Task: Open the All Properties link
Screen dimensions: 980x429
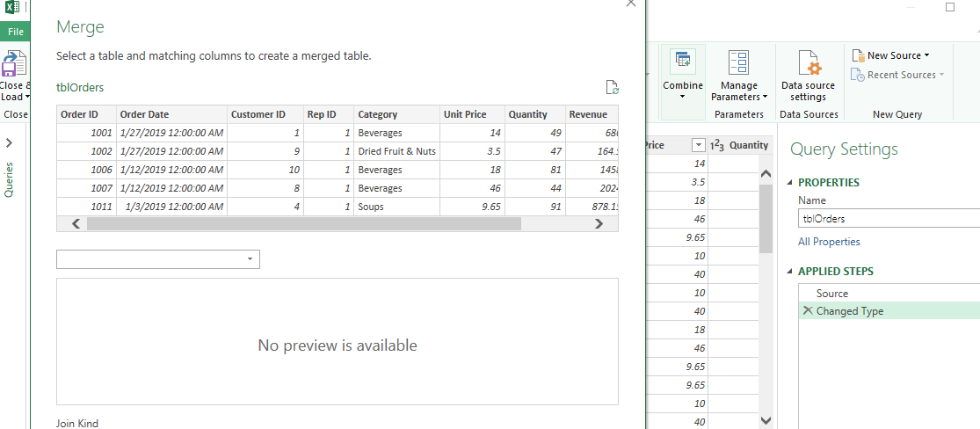Action: point(829,242)
